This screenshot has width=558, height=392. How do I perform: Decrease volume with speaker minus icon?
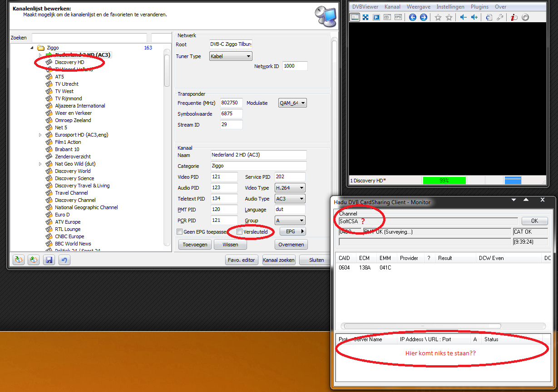(463, 17)
